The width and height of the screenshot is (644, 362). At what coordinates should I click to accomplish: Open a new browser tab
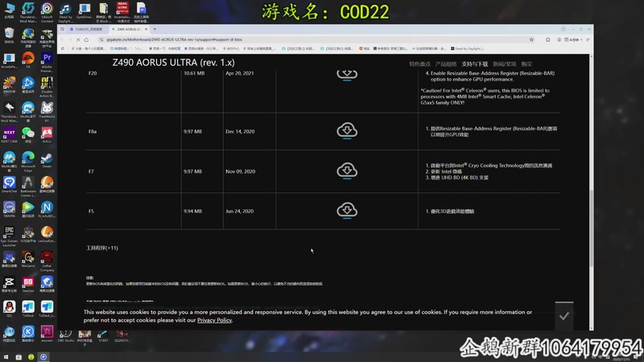pyautogui.click(x=155, y=29)
